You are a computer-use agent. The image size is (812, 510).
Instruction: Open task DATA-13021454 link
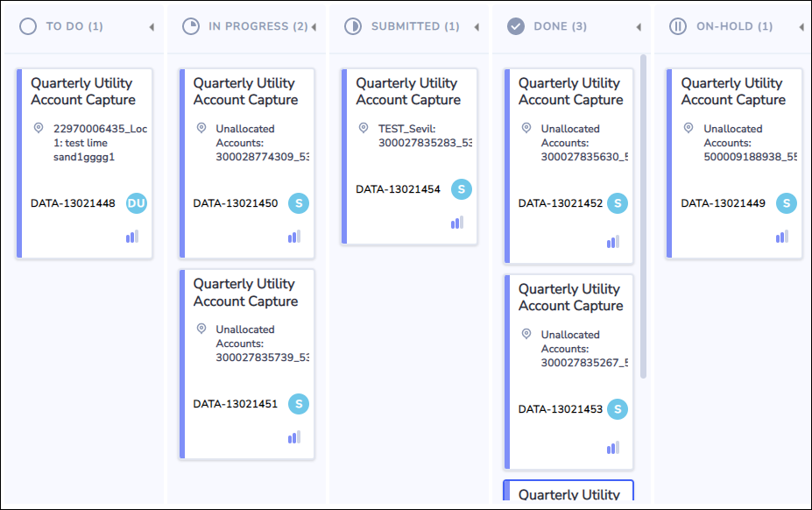[398, 189]
